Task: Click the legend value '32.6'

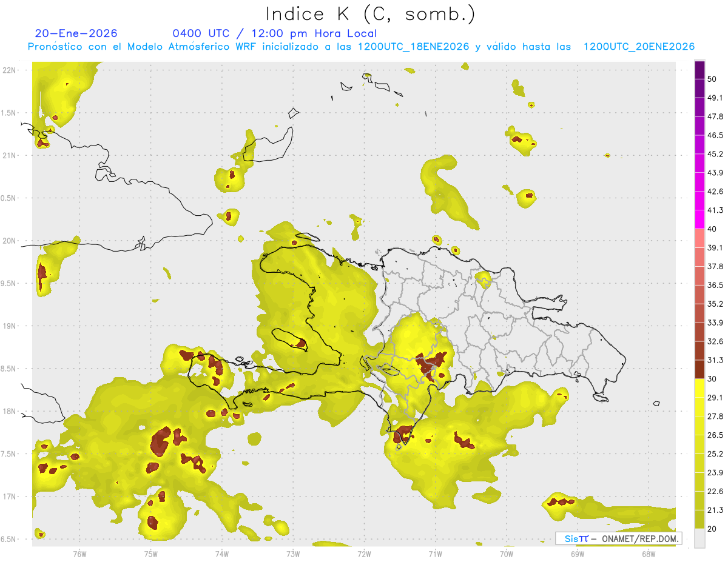Action: [715, 341]
